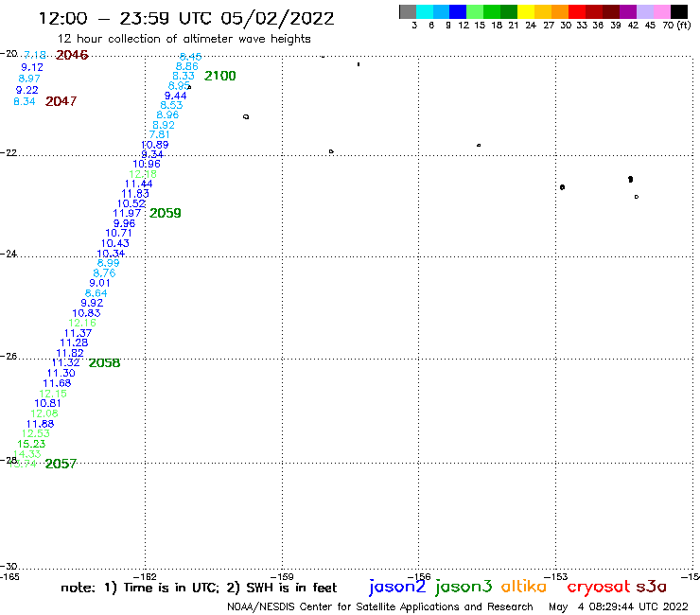Screen dimensions: 700x615
Task: Select the 6.95 wave height value
Action: 179,85
